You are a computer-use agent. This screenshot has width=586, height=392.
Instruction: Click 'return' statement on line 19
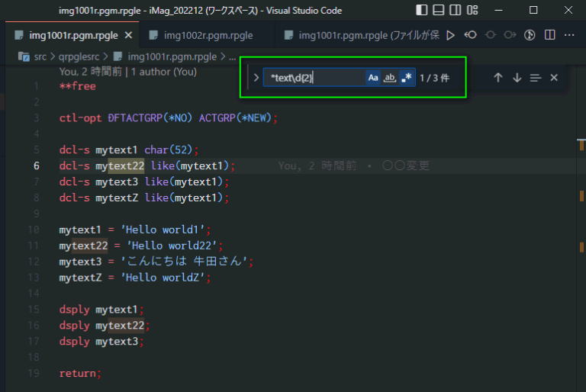[80, 374]
